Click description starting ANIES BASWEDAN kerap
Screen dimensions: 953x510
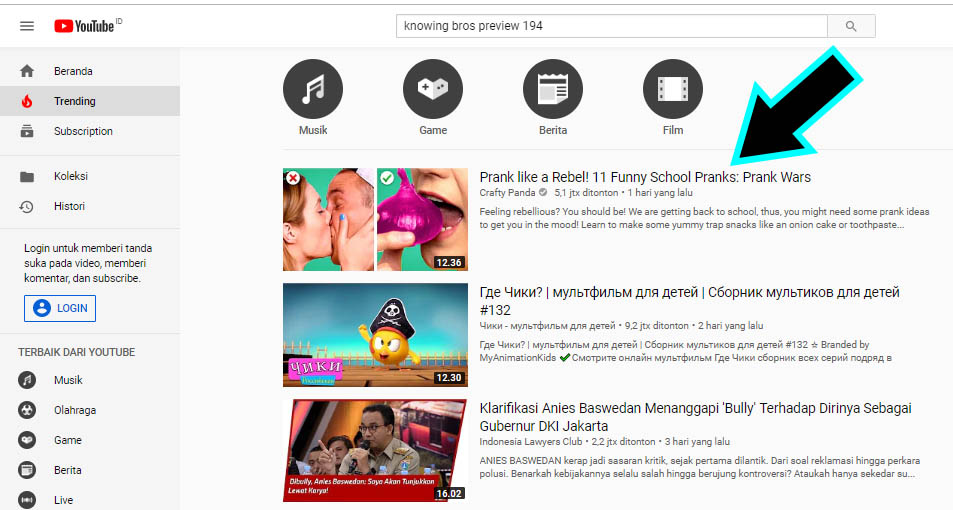click(x=700, y=467)
